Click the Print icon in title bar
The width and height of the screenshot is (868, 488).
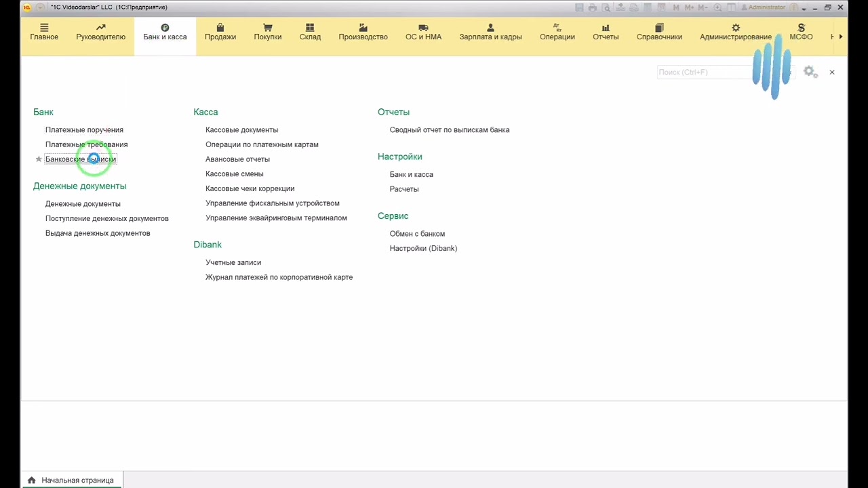click(x=593, y=7)
